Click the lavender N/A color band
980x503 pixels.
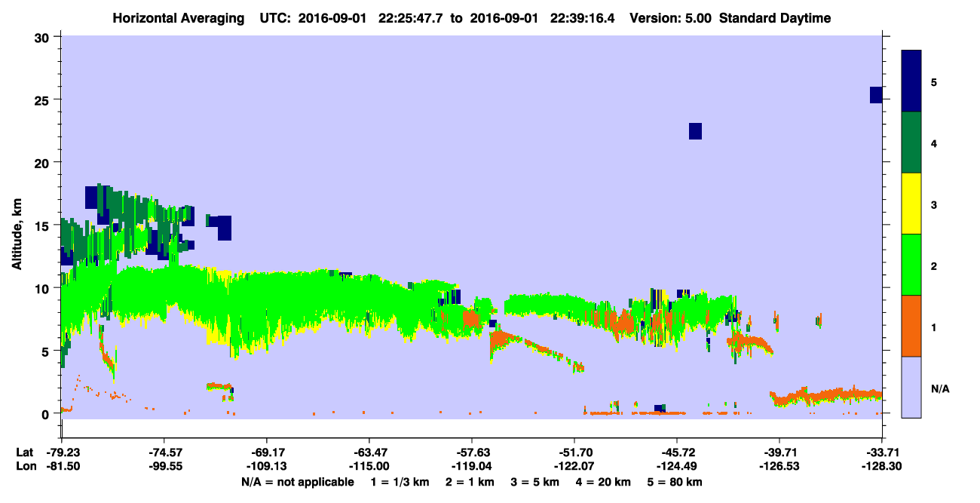[x=911, y=387]
